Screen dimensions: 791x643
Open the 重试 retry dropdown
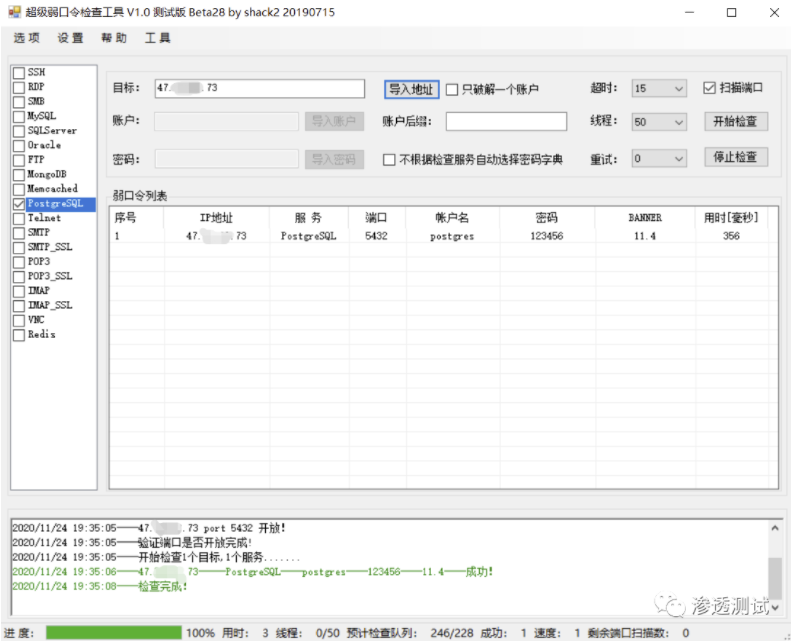(x=659, y=158)
